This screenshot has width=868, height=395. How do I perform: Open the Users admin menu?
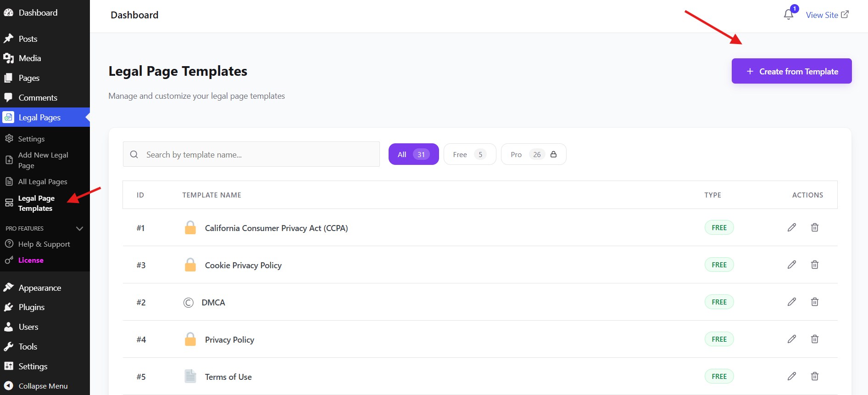coord(28,327)
